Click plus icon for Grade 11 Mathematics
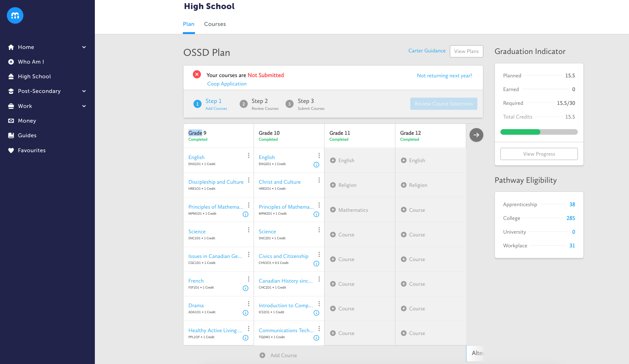This screenshot has height=364, width=629. point(333,210)
